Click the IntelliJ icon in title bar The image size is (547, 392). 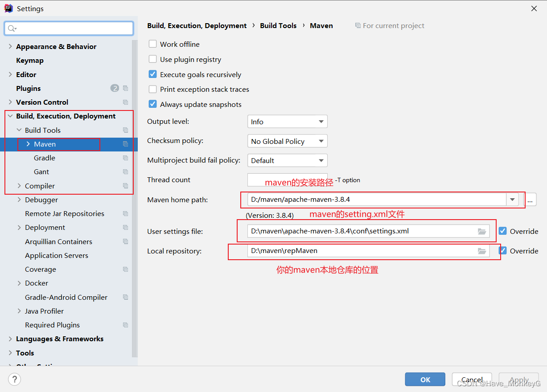pos(8,8)
